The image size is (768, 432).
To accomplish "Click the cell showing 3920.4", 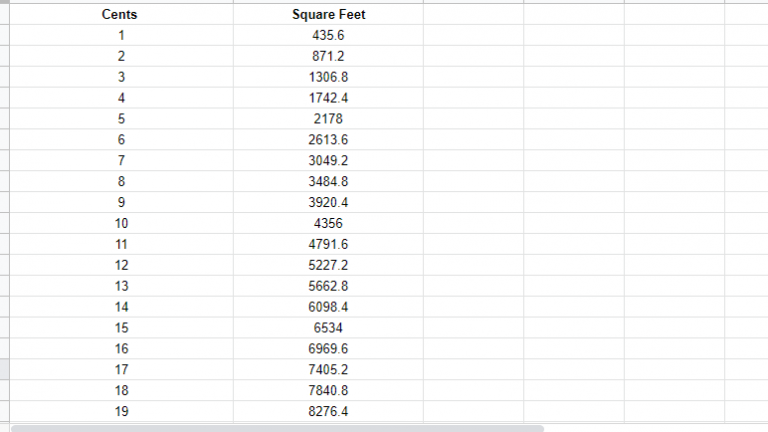I will (328, 202).
